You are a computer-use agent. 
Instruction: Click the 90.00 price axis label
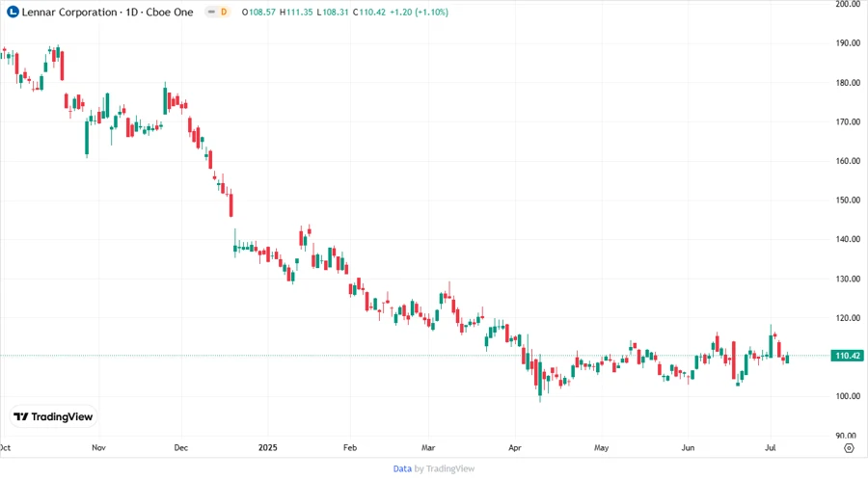click(848, 436)
